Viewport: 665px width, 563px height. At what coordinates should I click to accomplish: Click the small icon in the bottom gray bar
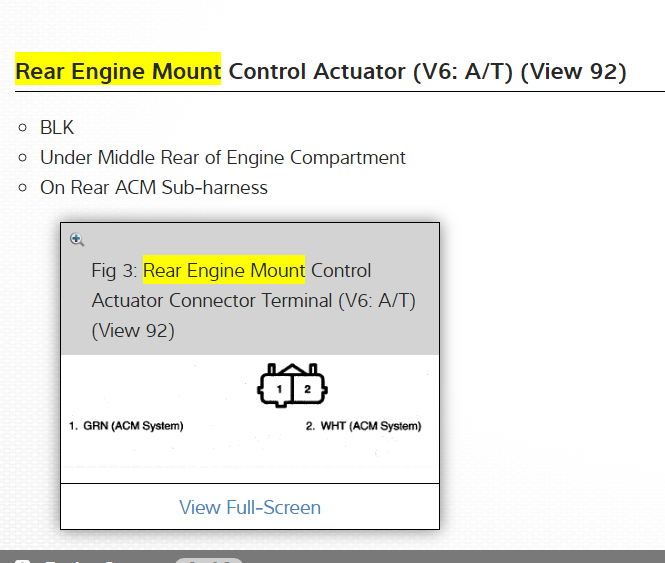click(23, 560)
